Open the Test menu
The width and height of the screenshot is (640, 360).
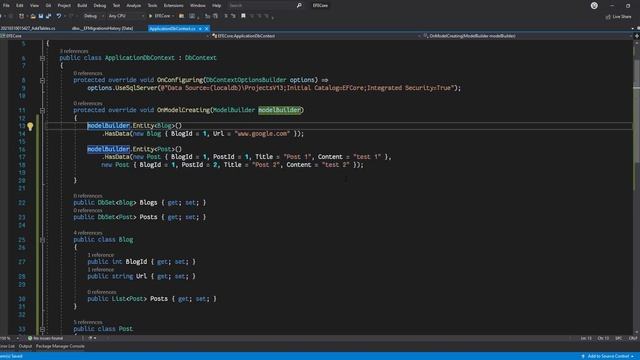116,6
